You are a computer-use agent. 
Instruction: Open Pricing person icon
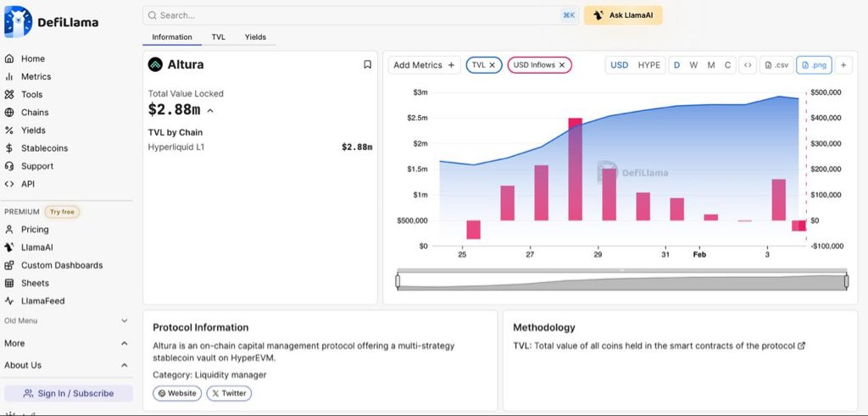8,230
